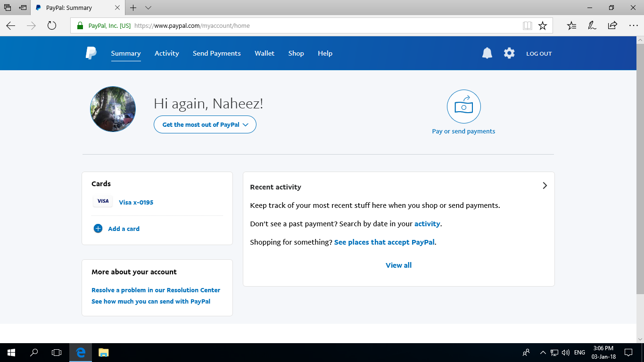
Task: Go to Summary tab
Action: [x=126, y=53]
